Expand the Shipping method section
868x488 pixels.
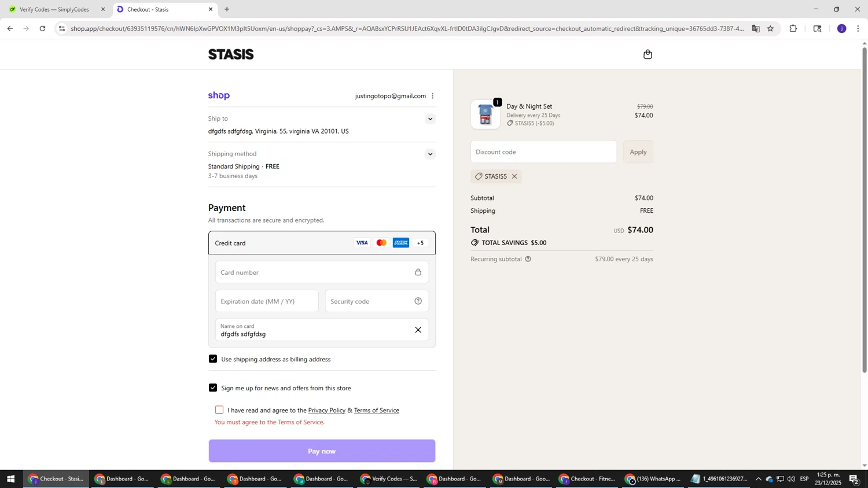click(430, 154)
